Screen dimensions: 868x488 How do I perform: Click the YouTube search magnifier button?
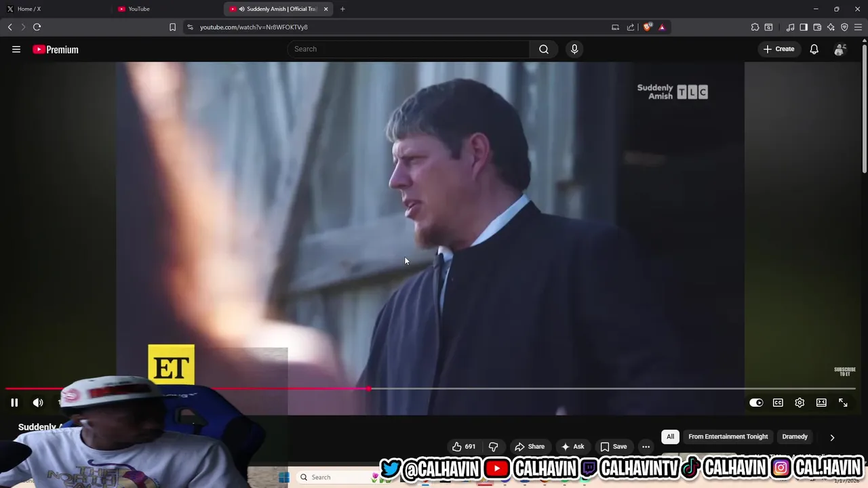pos(544,49)
